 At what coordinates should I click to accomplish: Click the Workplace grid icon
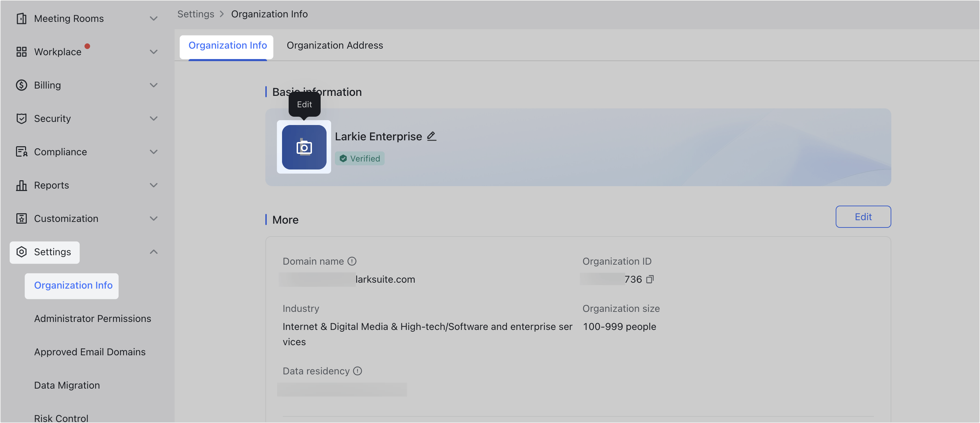(21, 52)
